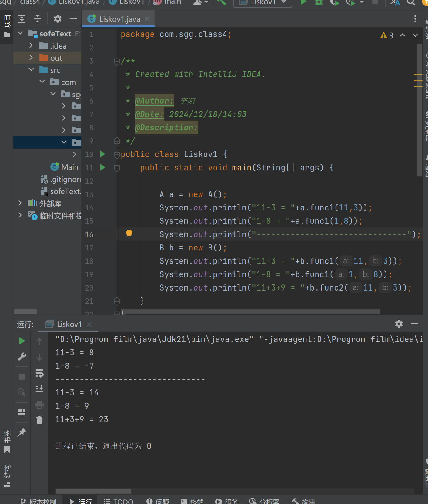
Task: Open the TODO tool window tab
Action: (119, 501)
